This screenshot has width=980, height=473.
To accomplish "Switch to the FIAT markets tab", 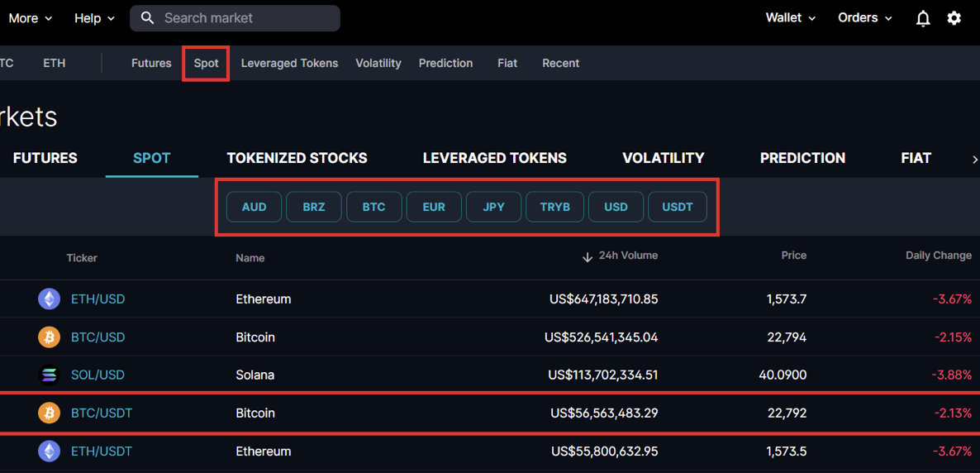I will click(x=916, y=158).
